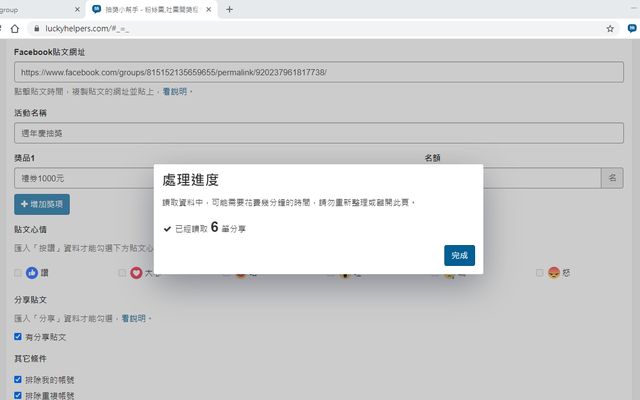
Task: Click the 完成 button in the dialog
Action: pyautogui.click(x=459, y=255)
